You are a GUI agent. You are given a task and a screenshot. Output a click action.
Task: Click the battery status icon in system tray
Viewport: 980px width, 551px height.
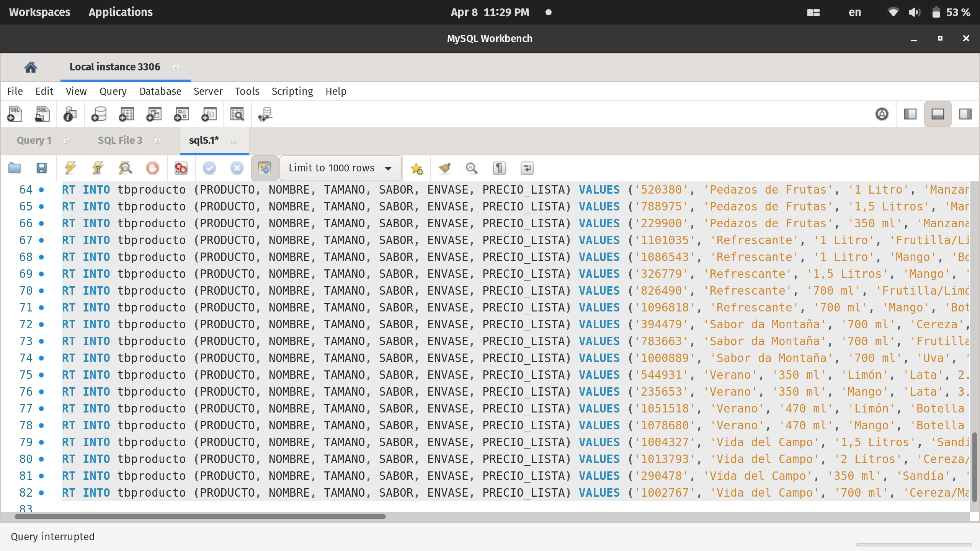(936, 11)
